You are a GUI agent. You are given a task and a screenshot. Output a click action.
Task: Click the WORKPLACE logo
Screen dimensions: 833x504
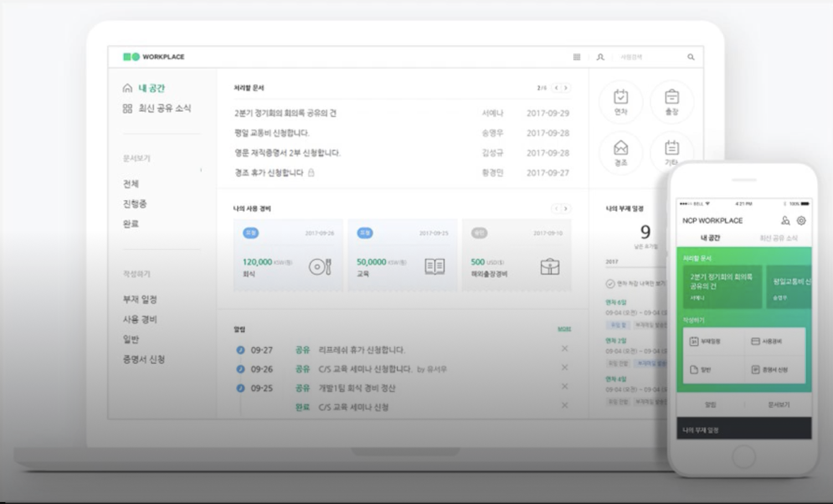pos(153,57)
